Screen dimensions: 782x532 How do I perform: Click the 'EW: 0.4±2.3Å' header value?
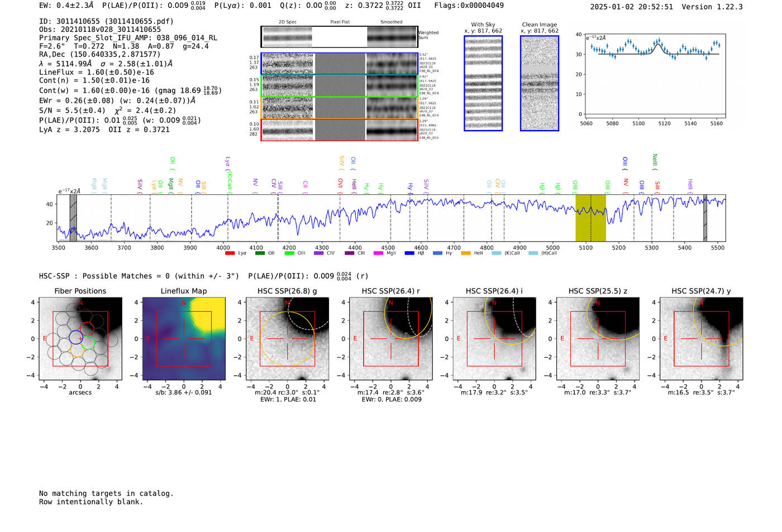tap(66, 6)
